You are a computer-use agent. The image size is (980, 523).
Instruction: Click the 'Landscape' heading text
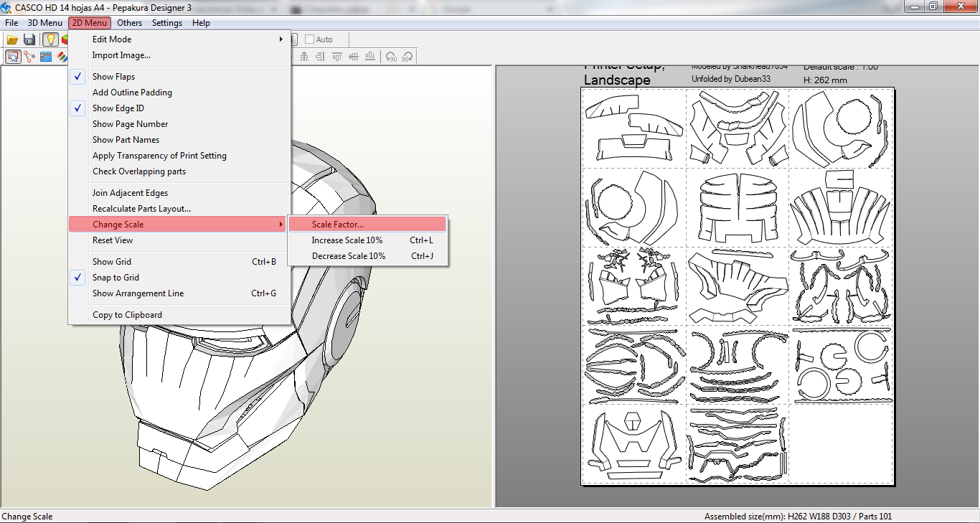click(x=617, y=80)
